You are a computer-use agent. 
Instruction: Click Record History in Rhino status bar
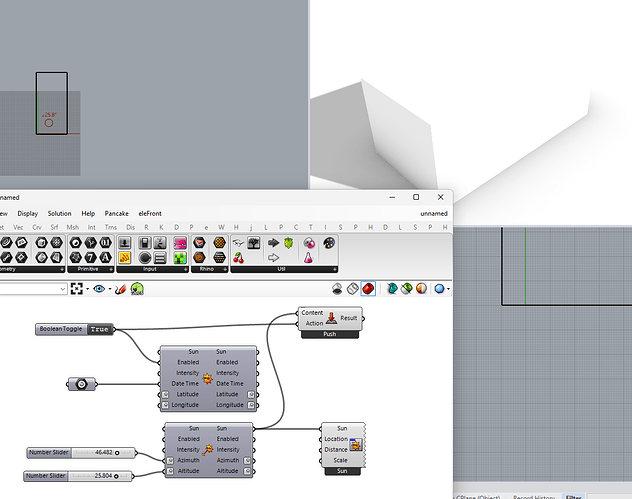pyautogui.click(x=534, y=497)
